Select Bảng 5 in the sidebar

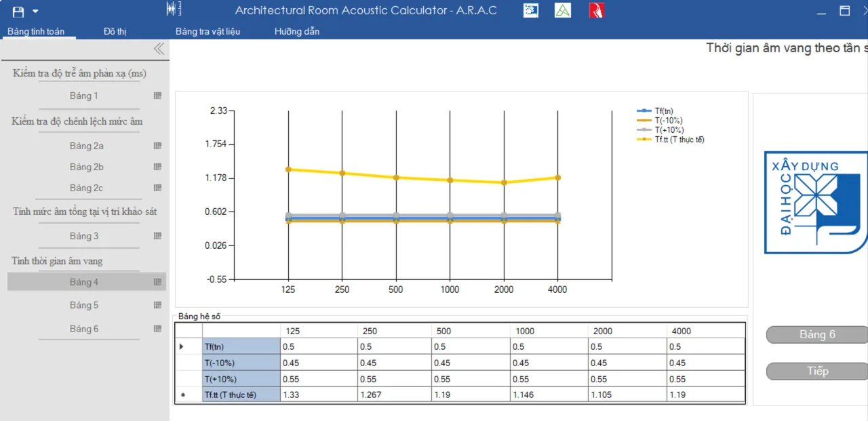click(x=84, y=305)
